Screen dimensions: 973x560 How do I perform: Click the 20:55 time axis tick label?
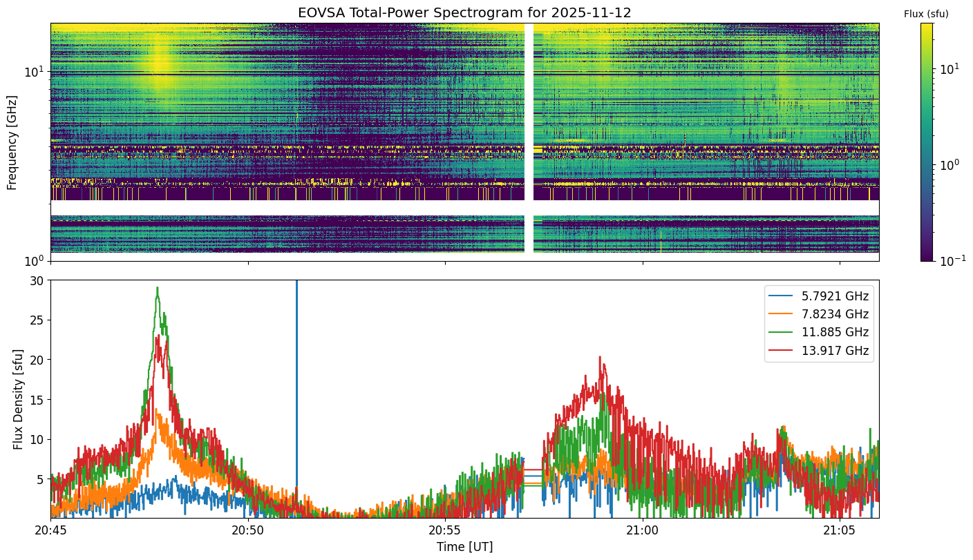pos(445,531)
